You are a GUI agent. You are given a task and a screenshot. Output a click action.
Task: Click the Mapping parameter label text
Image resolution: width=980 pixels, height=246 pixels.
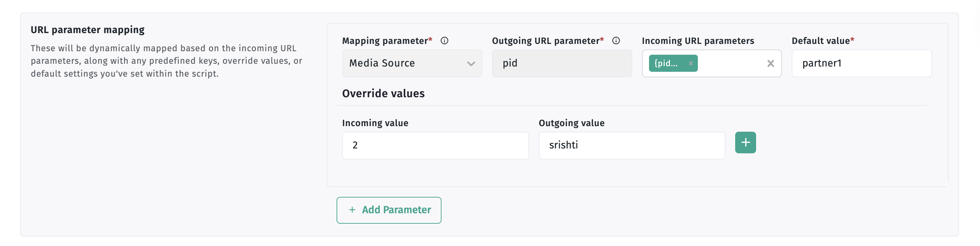coord(385,41)
